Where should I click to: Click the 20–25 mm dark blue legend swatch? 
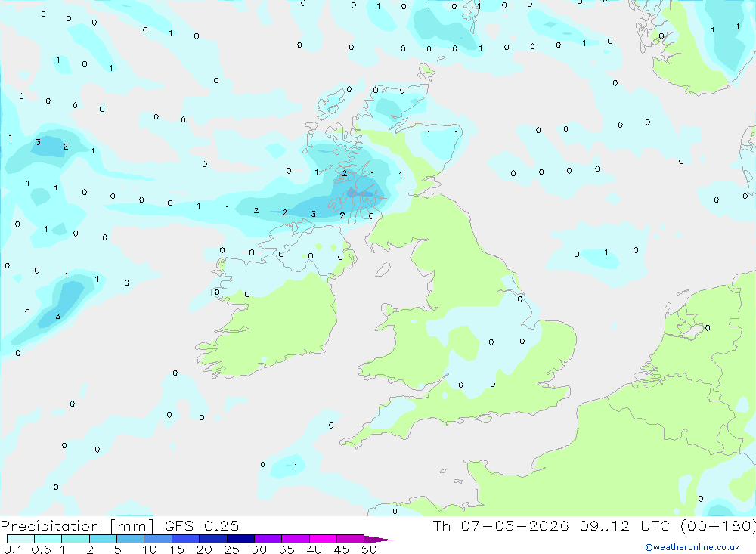[x=212, y=539]
